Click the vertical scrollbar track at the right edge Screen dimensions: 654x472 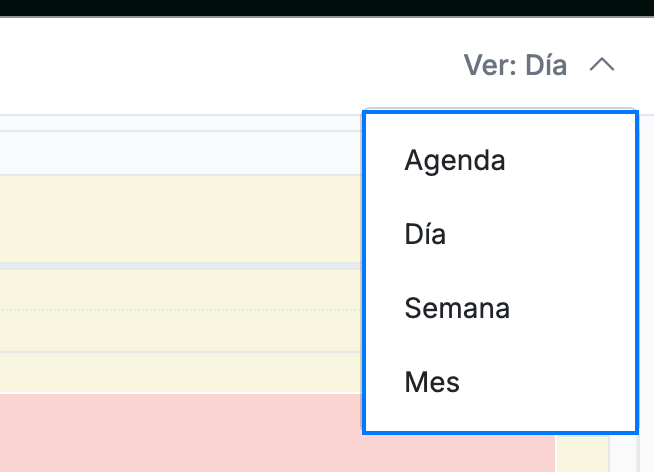tap(646, 292)
